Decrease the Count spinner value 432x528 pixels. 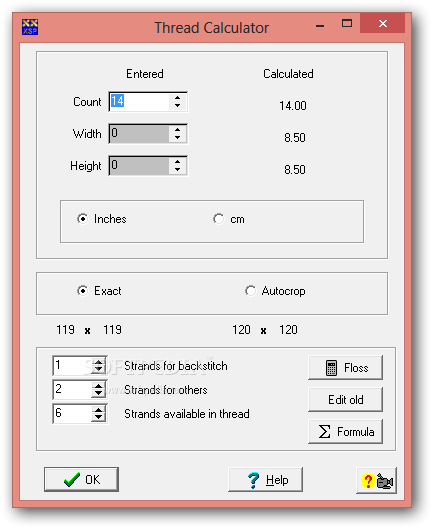(177, 105)
